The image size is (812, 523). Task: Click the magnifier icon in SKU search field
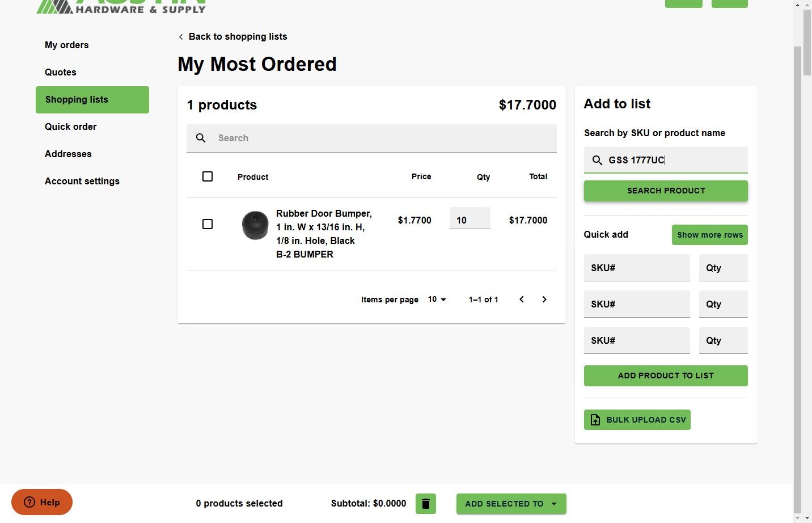(x=597, y=161)
